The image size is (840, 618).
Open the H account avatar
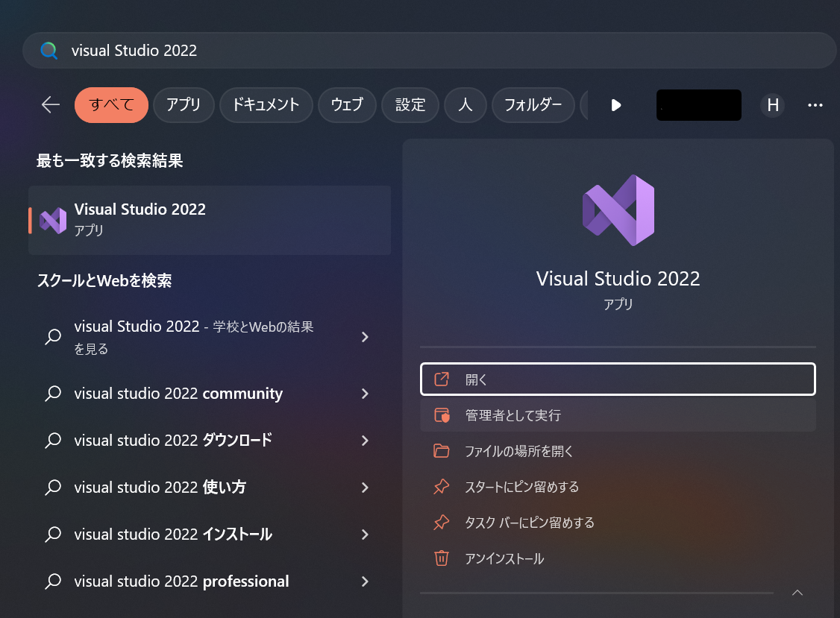(773, 105)
